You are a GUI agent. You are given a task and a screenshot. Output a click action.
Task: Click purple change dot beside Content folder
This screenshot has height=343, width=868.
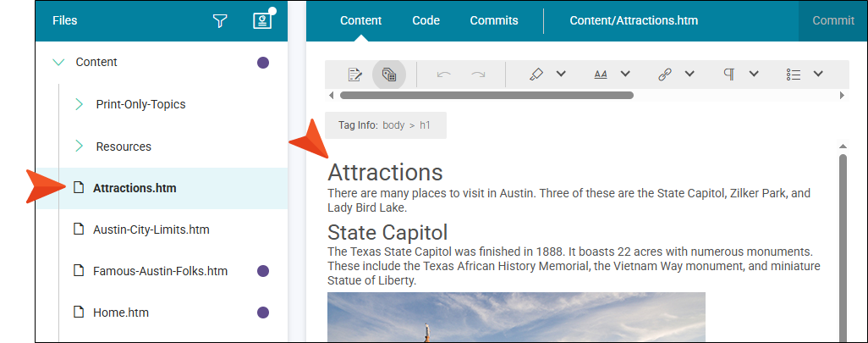(x=263, y=63)
